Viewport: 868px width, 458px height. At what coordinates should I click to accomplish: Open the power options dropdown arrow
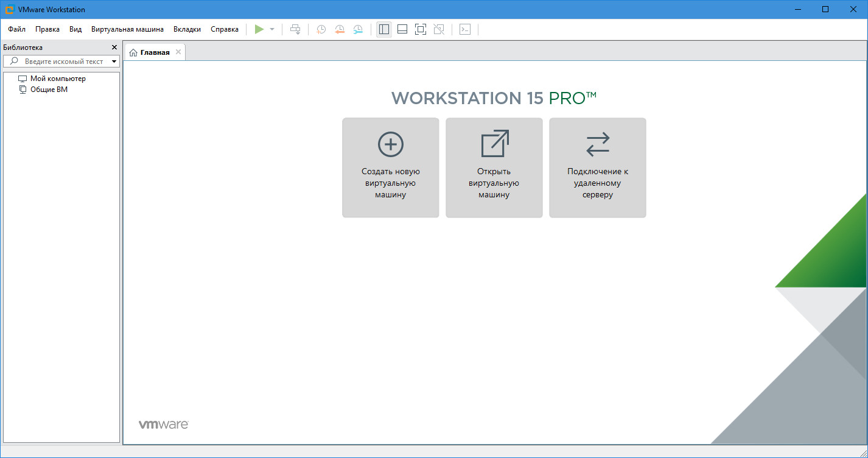tap(272, 29)
